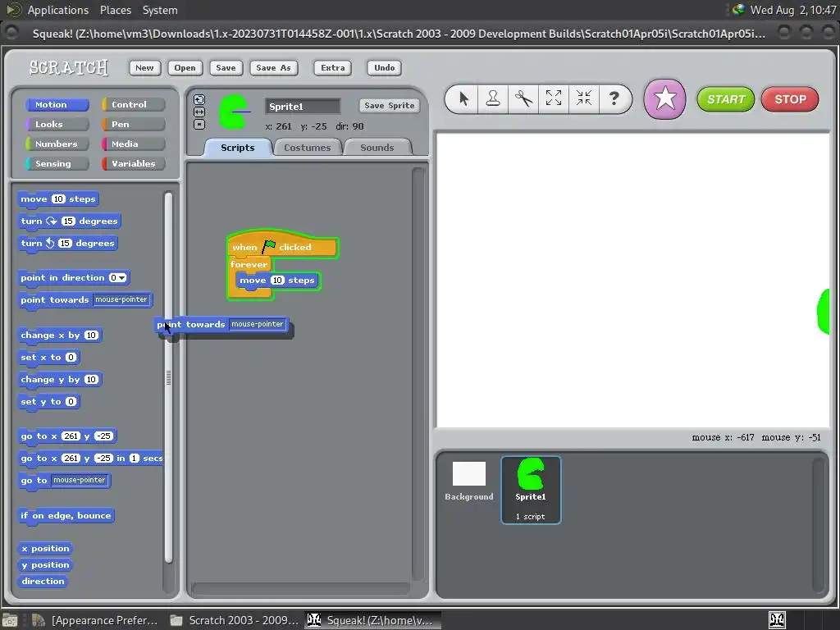Click the Sprite1 name field
Image resolution: width=840 pixels, height=630 pixels.
303,106
